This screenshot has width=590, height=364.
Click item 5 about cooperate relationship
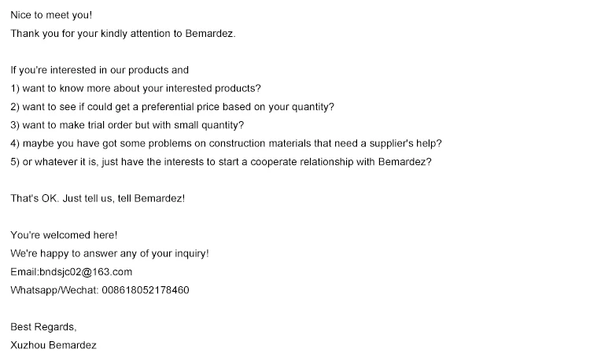pyautogui.click(x=220, y=162)
